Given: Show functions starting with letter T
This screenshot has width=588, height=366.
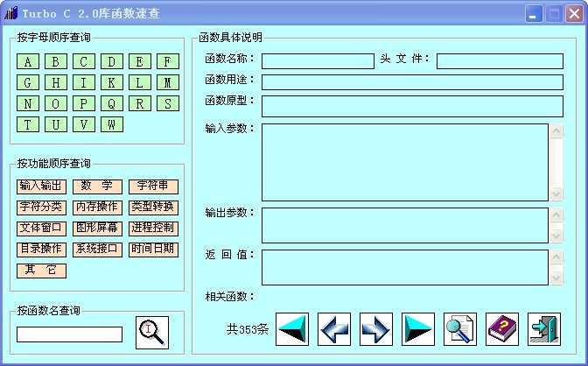Looking at the screenshot, I should click(x=28, y=124).
